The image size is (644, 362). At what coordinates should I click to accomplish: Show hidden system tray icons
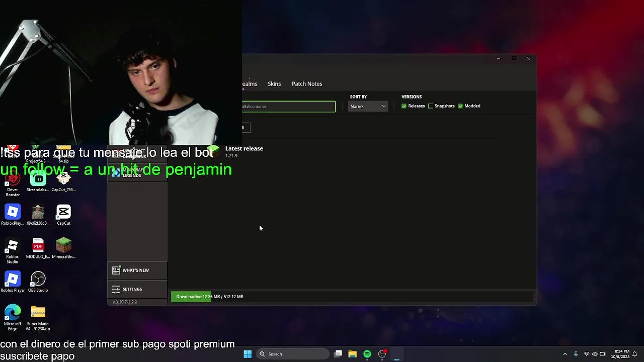click(565, 354)
